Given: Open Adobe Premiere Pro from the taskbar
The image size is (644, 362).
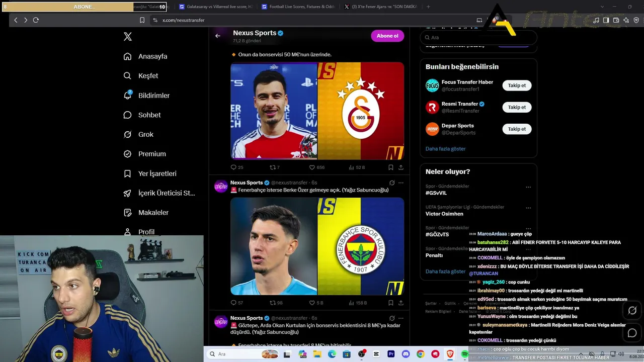Looking at the screenshot, I should click(391, 354).
